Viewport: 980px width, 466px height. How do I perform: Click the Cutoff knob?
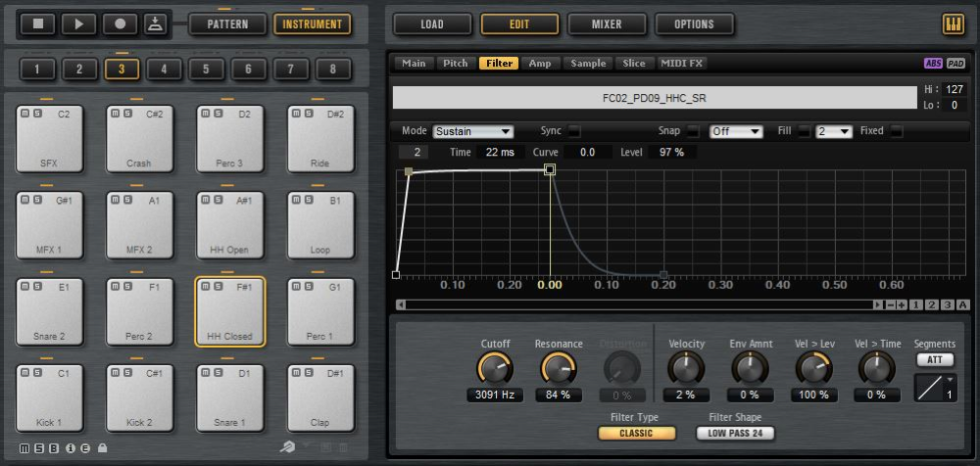pos(494,368)
